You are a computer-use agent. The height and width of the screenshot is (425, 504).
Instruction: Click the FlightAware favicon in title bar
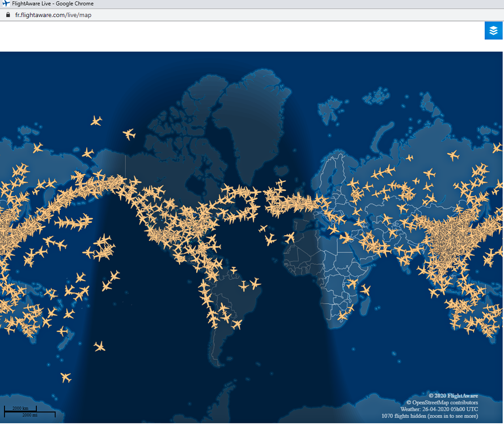point(6,4)
